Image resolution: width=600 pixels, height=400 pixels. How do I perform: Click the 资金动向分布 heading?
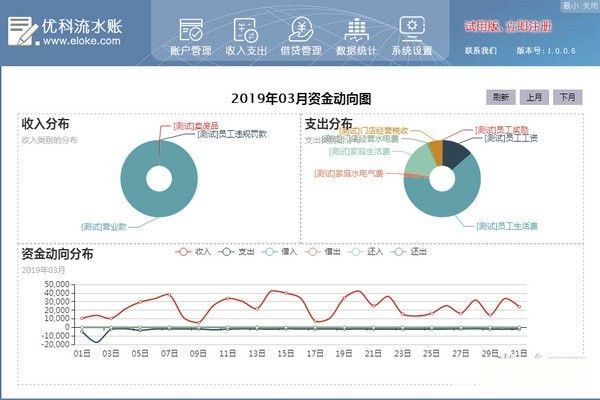coord(57,254)
